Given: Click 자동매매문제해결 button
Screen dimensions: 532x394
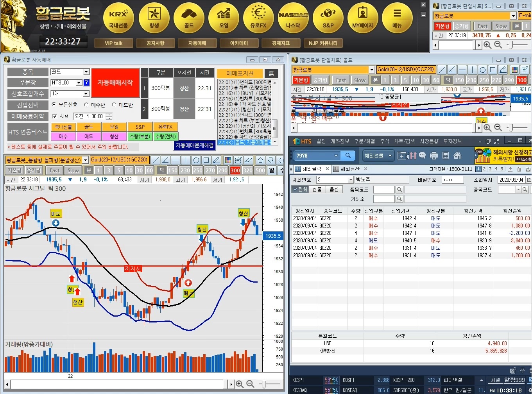Looking at the screenshot, I should pyautogui.click(x=195, y=145).
